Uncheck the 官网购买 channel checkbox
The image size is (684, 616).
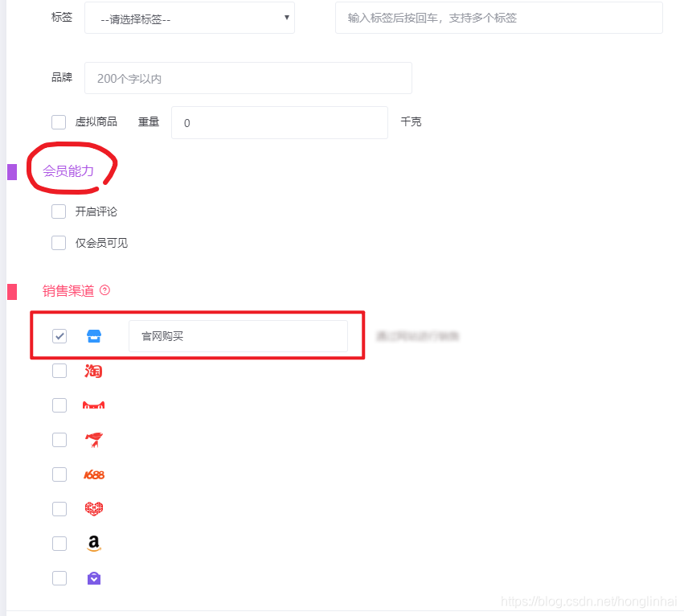[59, 336]
